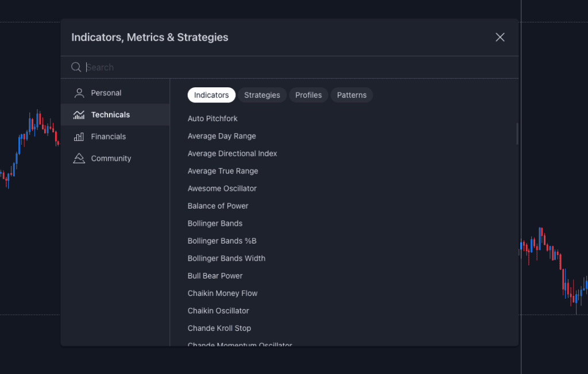Pick Average Directional Index

tap(232, 153)
